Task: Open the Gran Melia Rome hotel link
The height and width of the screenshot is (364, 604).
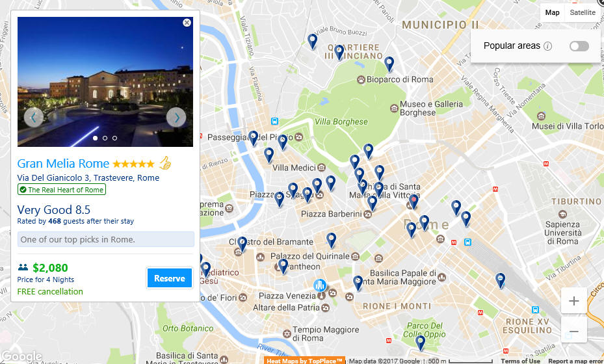Action: [x=63, y=164]
